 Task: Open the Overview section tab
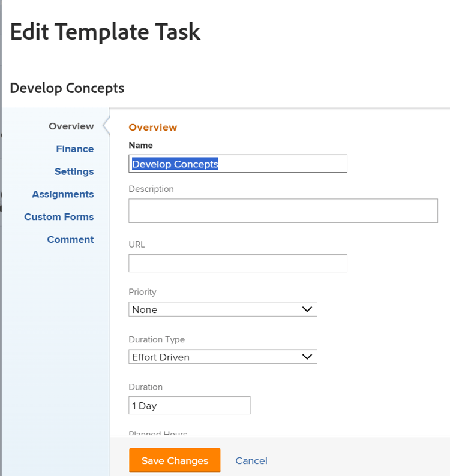tap(71, 126)
